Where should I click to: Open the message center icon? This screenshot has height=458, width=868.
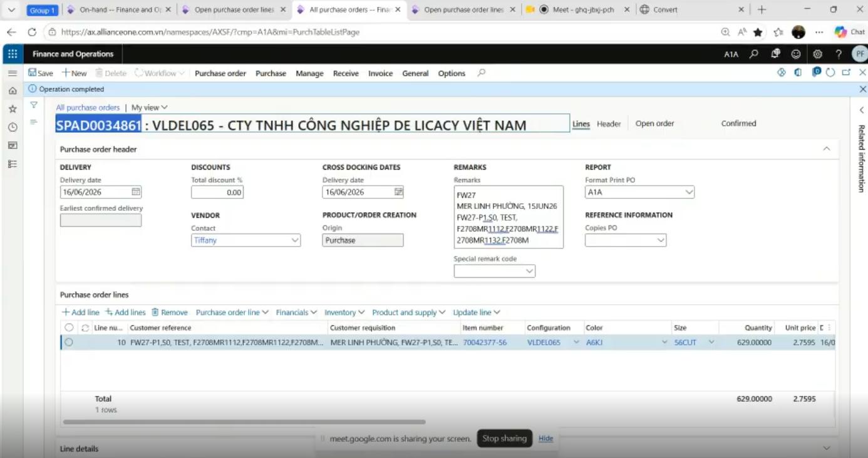(775, 54)
